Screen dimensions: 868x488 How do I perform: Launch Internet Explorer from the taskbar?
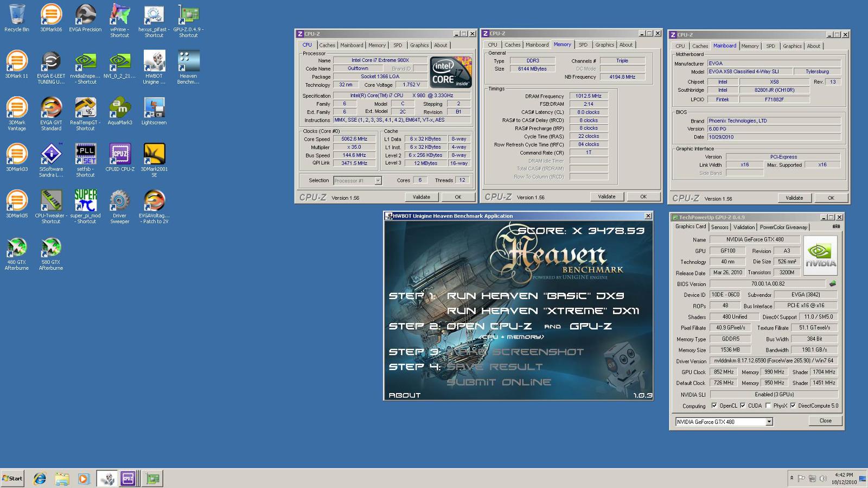pyautogui.click(x=40, y=478)
